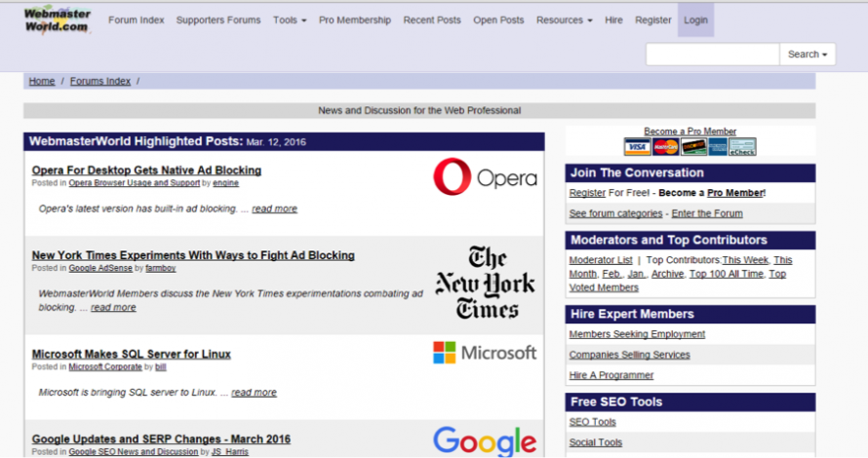This screenshot has height=458, width=868.
Task: Open the Search options dropdown
Action: coord(808,55)
